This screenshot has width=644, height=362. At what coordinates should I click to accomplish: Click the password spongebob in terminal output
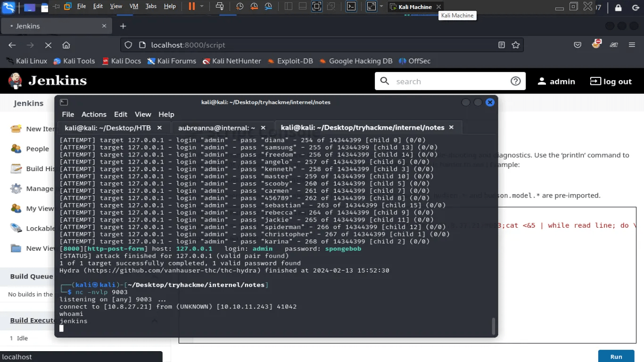[343, 248]
